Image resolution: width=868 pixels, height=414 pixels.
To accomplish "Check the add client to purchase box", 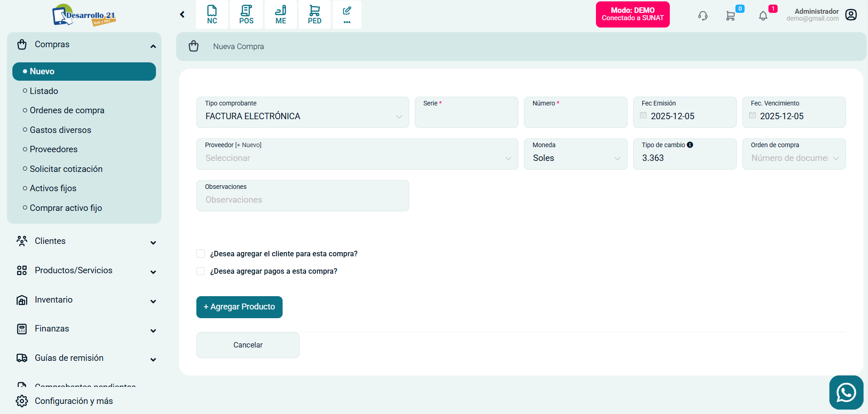I will 200,254.
